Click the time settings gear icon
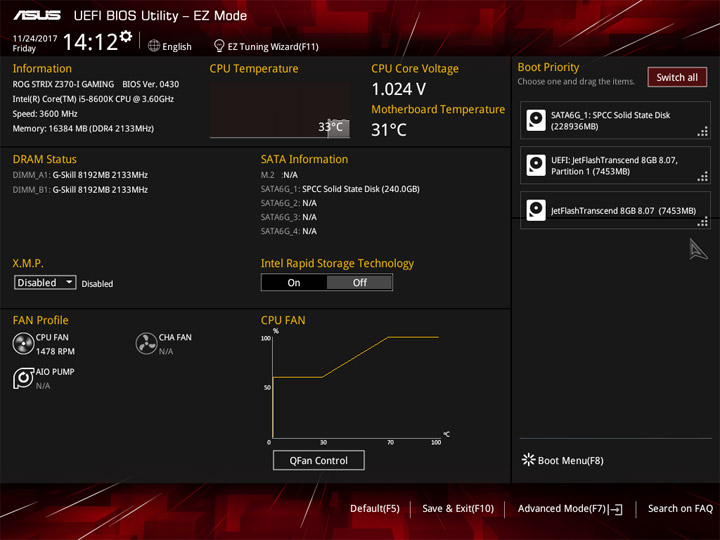This screenshot has width=720, height=540. [125, 36]
